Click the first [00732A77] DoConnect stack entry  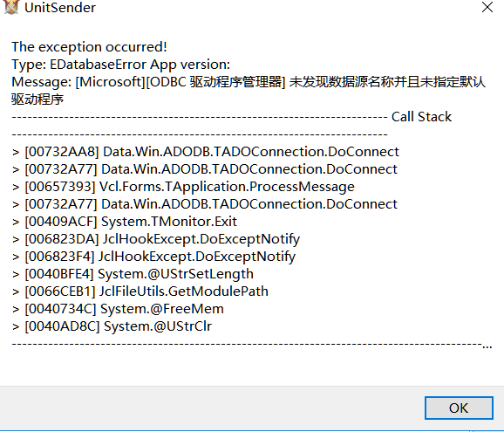205,169
